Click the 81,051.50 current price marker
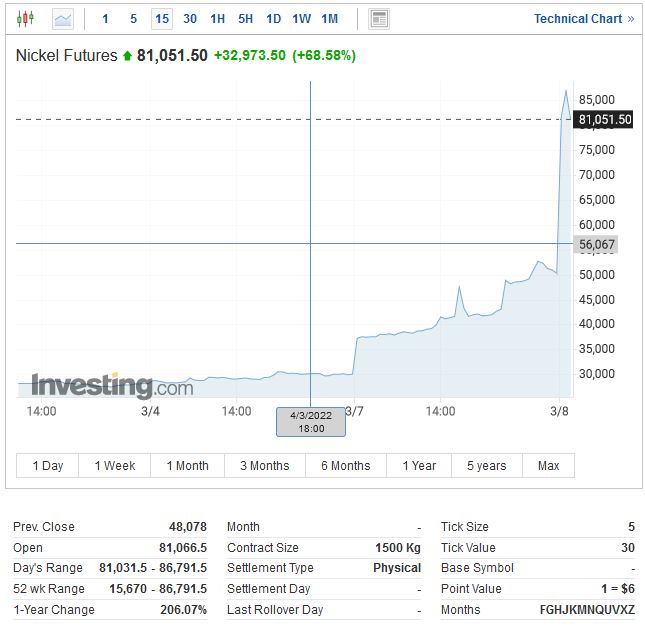 pos(604,120)
